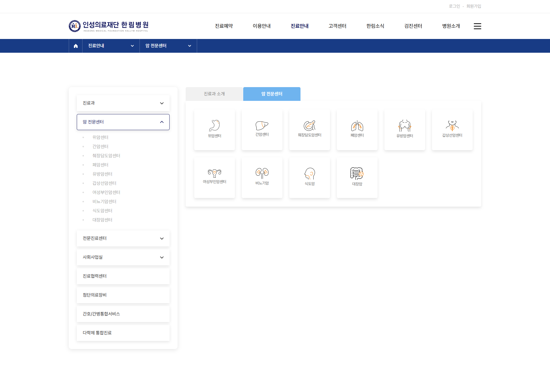Click the 로그인 link
550x392 pixels.
click(454, 6)
